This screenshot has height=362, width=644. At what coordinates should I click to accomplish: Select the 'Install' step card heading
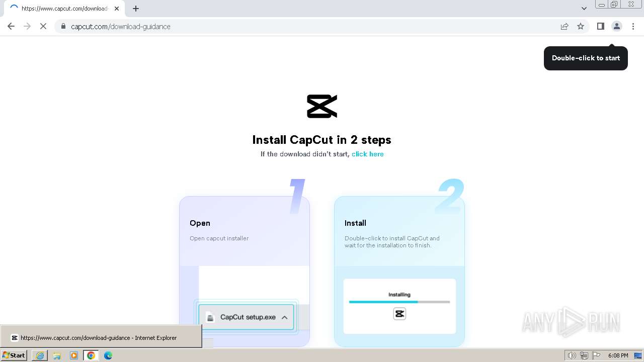point(355,223)
